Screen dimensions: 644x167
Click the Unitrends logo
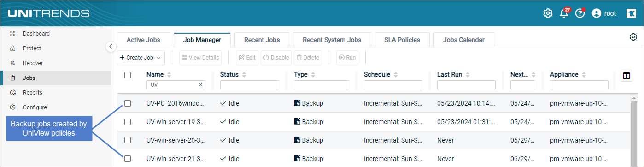point(48,13)
